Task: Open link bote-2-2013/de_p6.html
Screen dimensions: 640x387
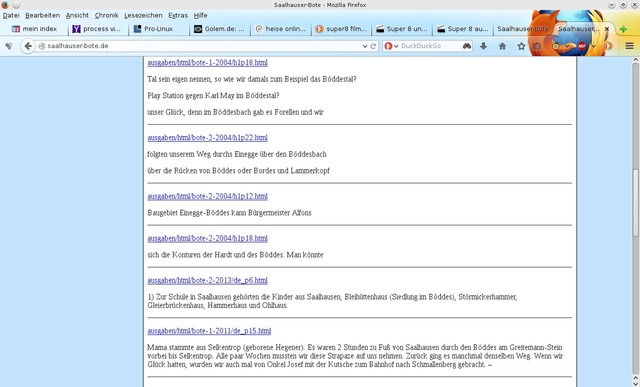Action: [x=207, y=280]
